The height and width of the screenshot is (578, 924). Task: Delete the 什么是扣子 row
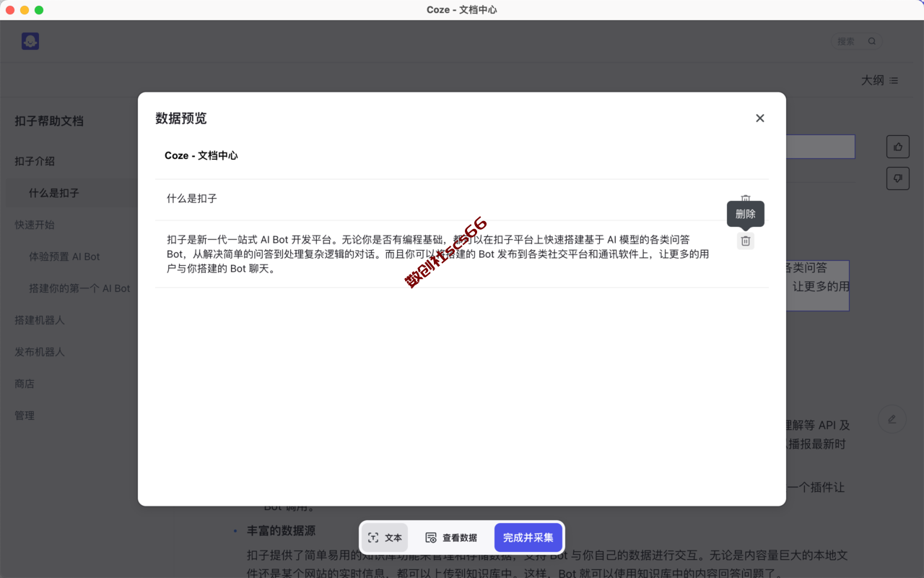point(746,199)
